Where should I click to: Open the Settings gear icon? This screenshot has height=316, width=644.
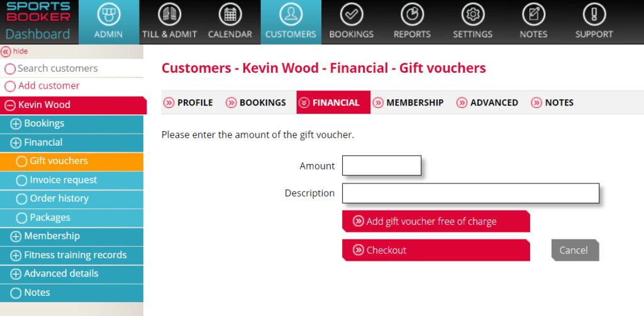click(473, 15)
